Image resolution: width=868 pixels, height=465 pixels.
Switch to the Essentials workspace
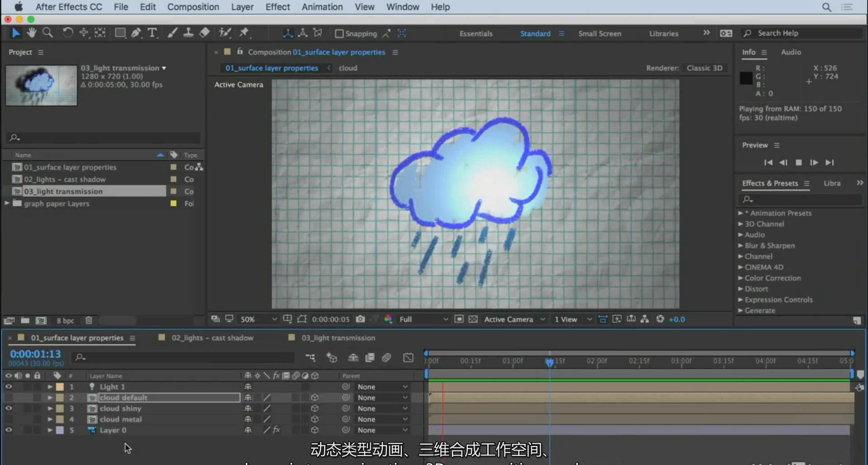click(476, 33)
